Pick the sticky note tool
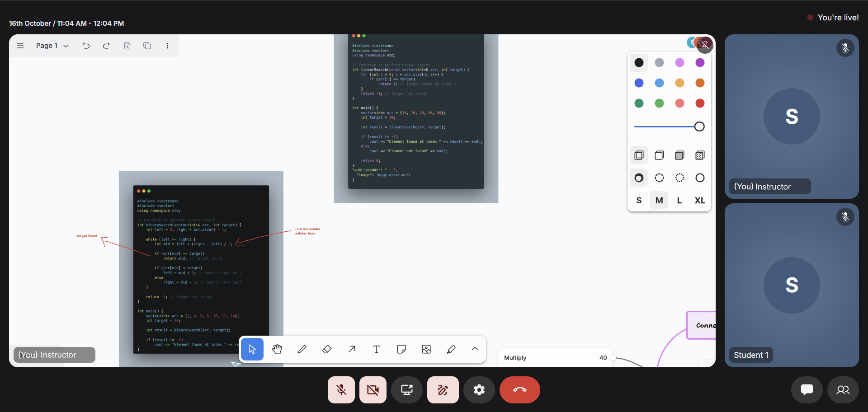This screenshot has height=412, width=868. [401, 349]
